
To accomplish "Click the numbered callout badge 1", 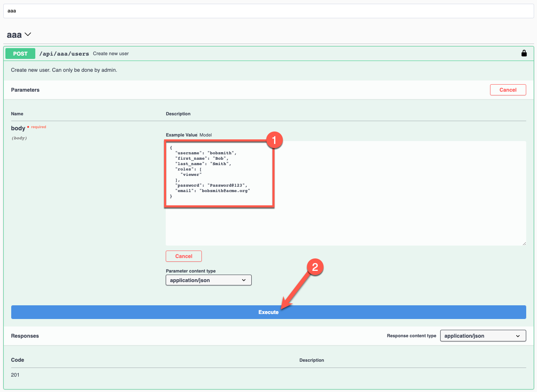I will [275, 140].
